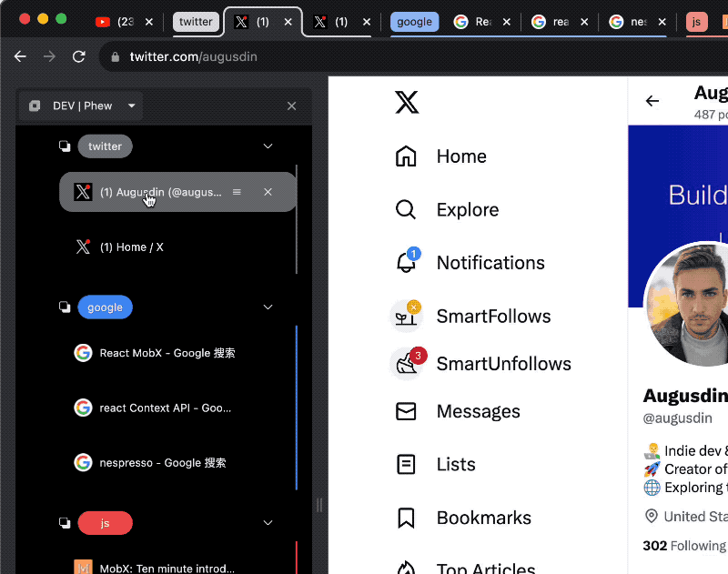
Task: Close the Augusdin tab from side panel
Action: tap(268, 192)
